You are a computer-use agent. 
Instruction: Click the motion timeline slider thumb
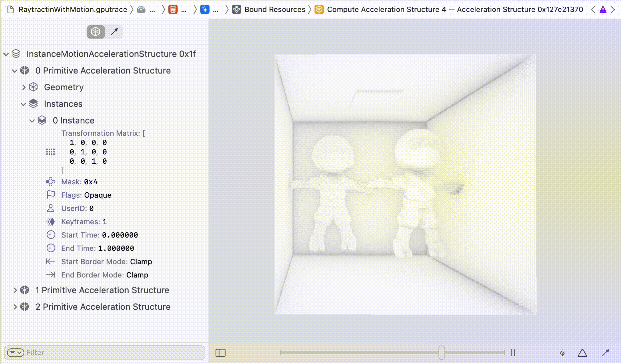coord(442,353)
